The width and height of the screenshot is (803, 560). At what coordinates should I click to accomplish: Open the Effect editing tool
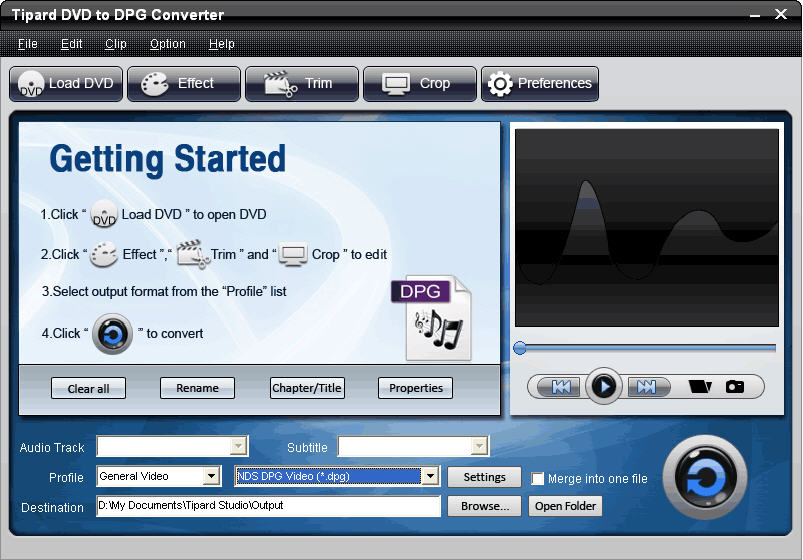(x=184, y=84)
